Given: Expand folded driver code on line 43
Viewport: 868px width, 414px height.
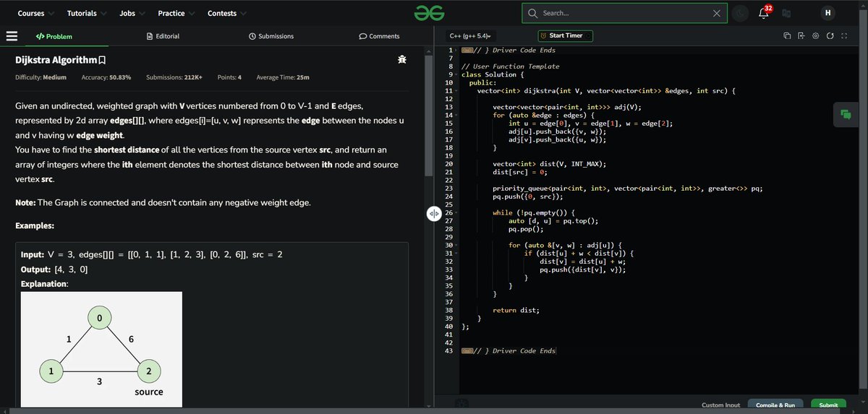Looking at the screenshot, I should (x=467, y=351).
